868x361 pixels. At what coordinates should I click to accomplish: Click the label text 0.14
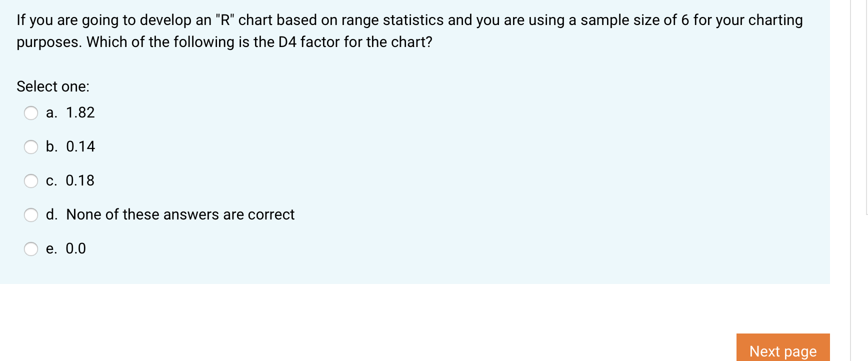[80, 146]
